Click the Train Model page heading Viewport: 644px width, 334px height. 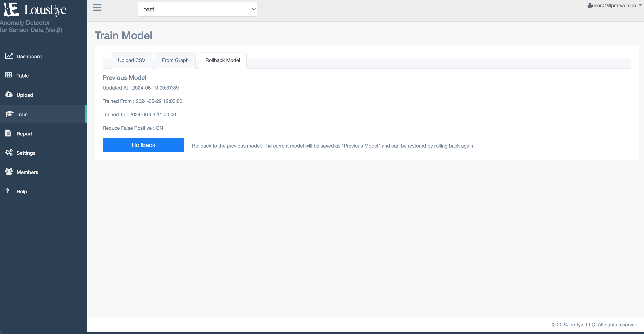123,36
